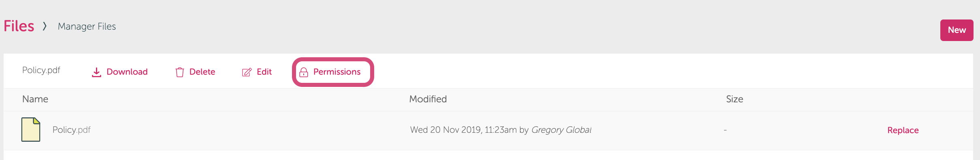Click the padlock Permissions icon

click(304, 72)
